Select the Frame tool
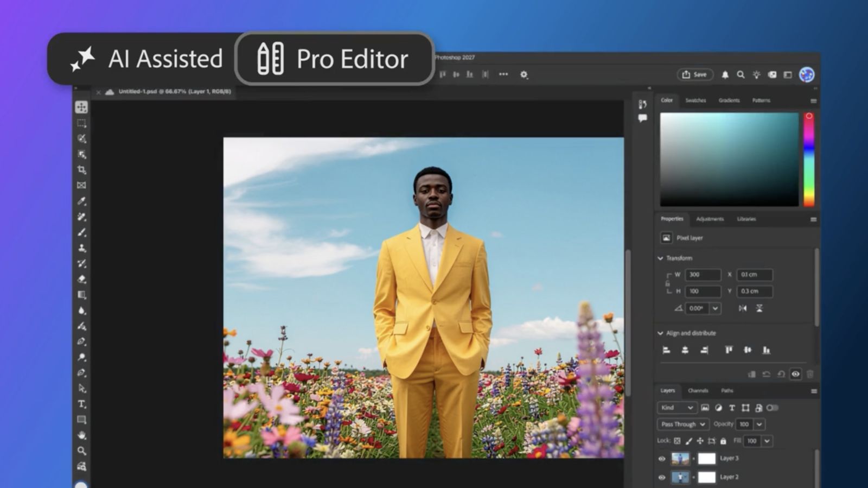This screenshot has height=488, width=868. 81,185
